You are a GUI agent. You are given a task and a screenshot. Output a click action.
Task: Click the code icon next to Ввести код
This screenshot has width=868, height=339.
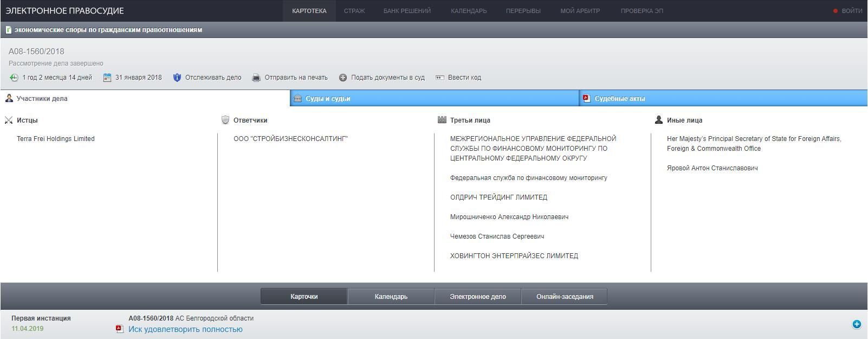click(x=440, y=78)
